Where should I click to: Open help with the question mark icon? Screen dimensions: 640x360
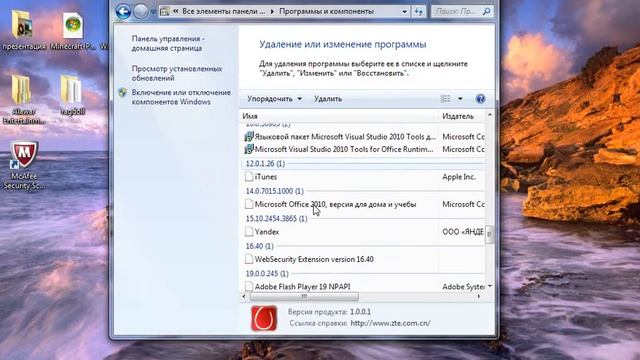(x=480, y=99)
